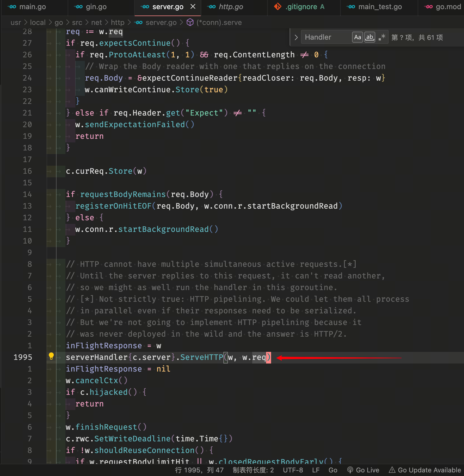This screenshot has width=464, height=476.
Task: Click the 'go' breadcrumb folder
Action: [x=59, y=22]
